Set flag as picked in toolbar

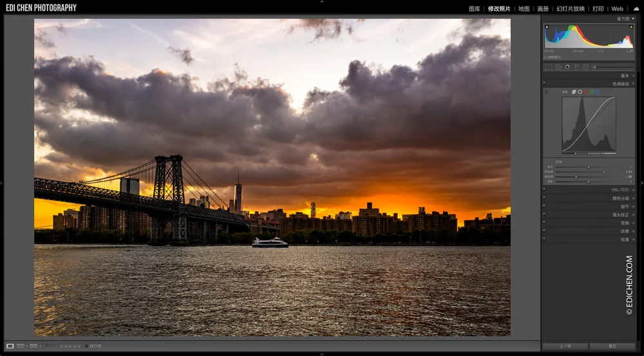[x=47, y=346]
